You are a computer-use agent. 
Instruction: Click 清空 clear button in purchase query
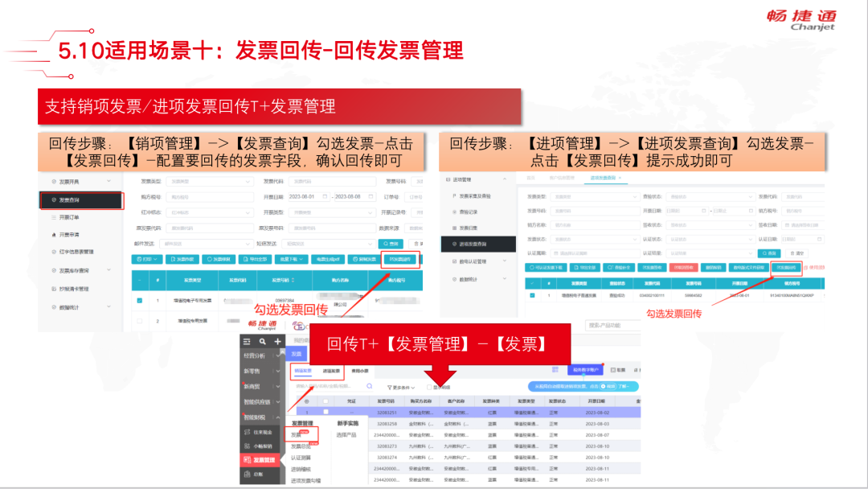796,253
